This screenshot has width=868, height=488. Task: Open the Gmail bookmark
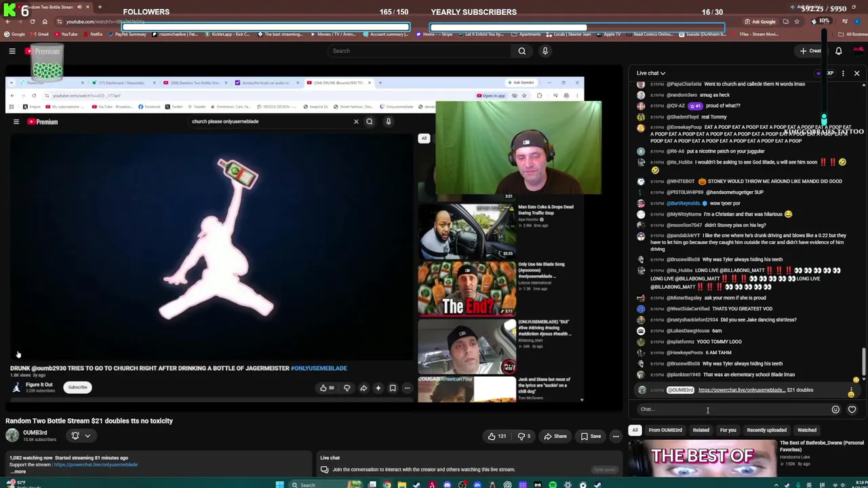(x=40, y=34)
